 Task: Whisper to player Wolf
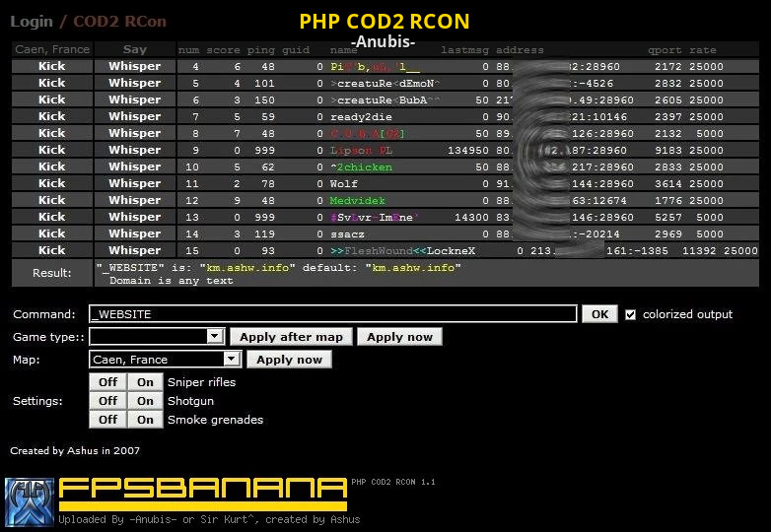[135, 184]
